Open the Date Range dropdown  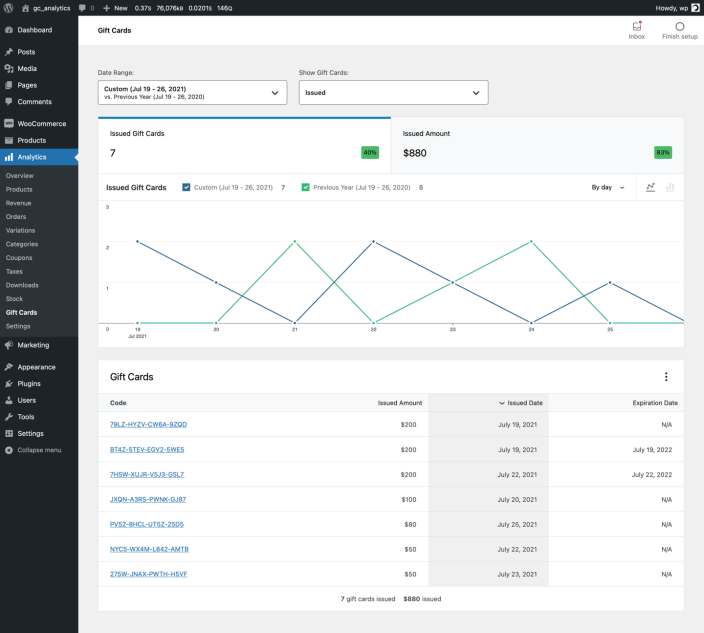[x=192, y=92]
